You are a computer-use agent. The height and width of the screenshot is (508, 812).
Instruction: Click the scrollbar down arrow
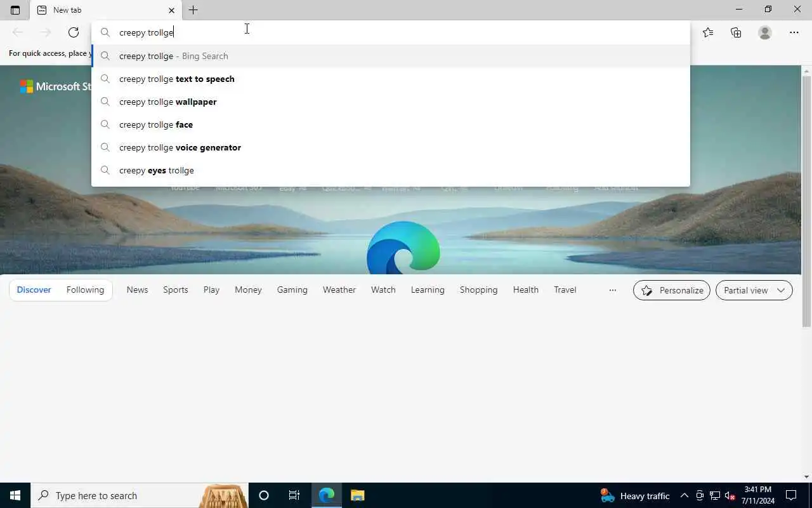point(806,477)
